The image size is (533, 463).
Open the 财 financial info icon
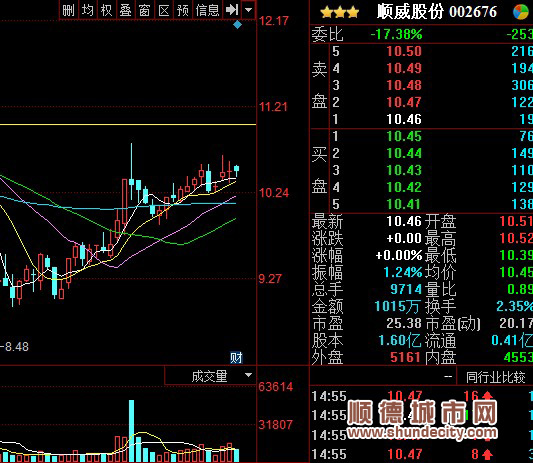coord(236,358)
